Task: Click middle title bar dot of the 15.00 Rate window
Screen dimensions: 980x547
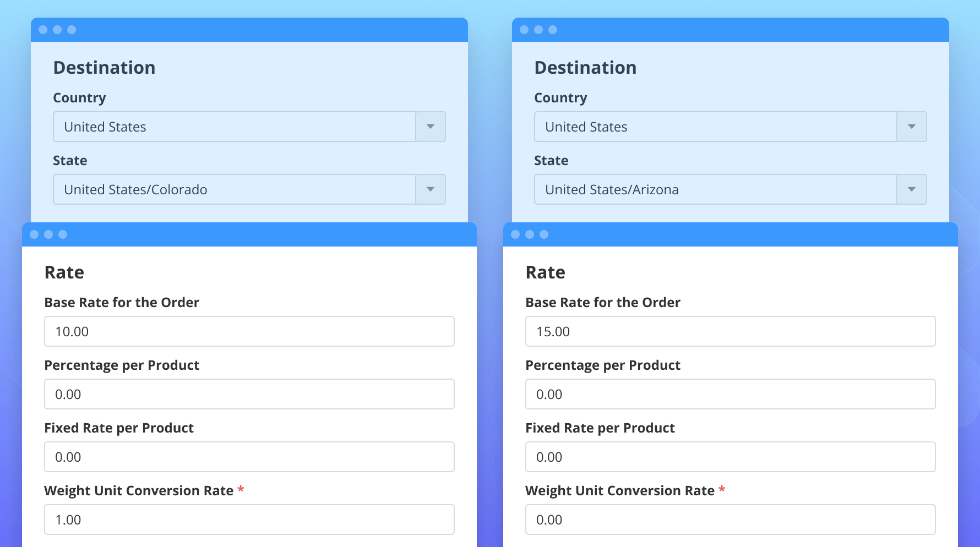Action: pos(530,234)
